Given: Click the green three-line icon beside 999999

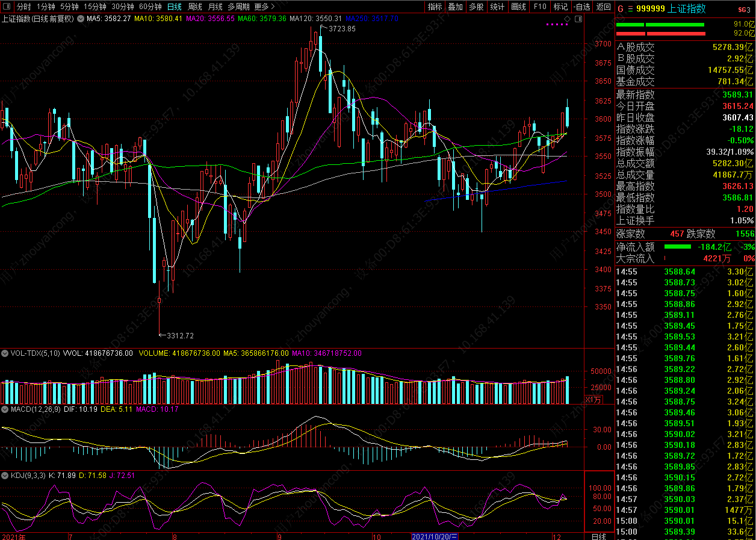Looking at the screenshot, I should pos(630,9).
